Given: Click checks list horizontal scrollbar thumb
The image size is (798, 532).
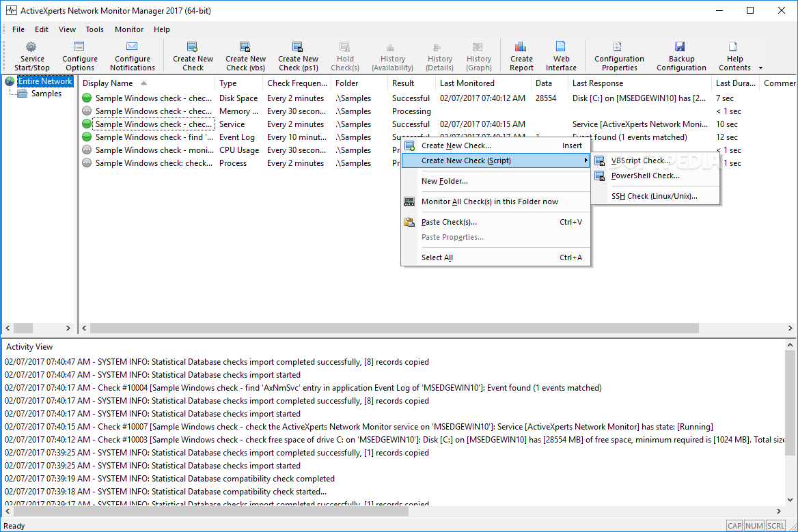Looking at the screenshot, I should (x=394, y=328).
